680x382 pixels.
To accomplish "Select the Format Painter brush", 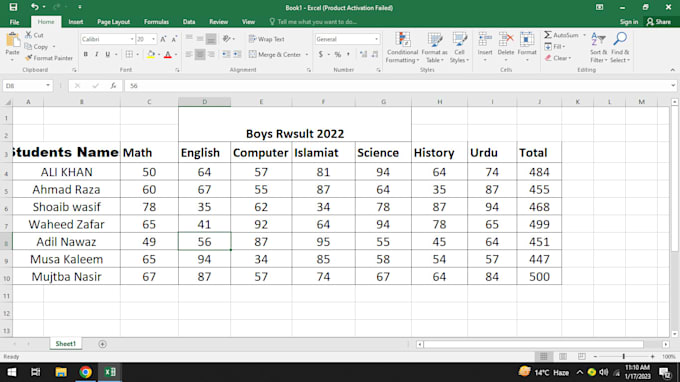I will [49, 58].
